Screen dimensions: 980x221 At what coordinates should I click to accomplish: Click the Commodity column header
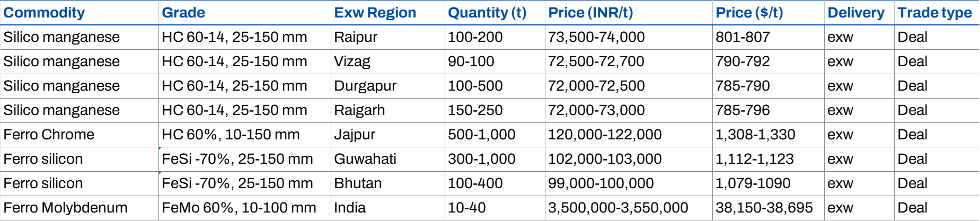tap(44, 13)
